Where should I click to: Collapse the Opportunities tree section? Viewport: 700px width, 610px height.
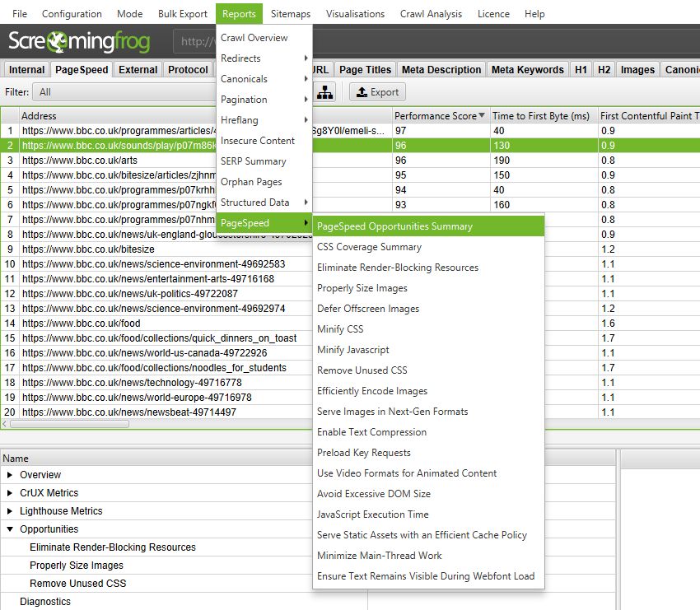click(11, 529)
